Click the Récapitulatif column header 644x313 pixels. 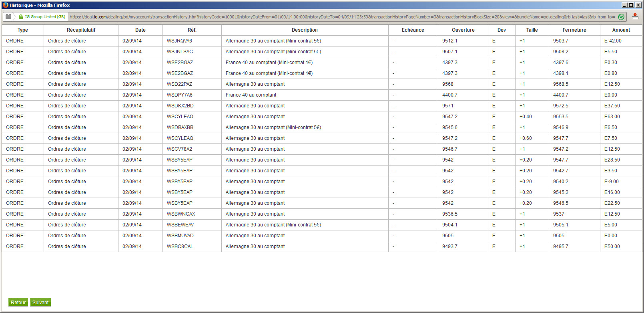81,30
